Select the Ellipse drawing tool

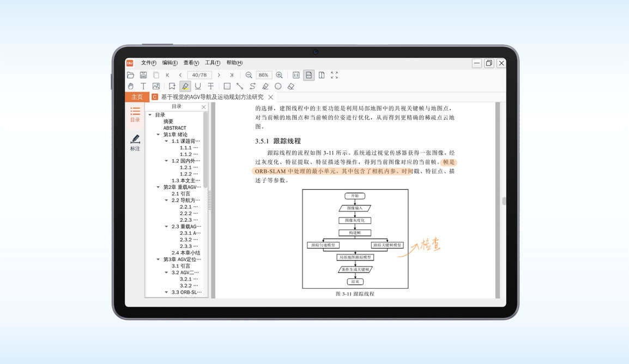click(278, 86)
